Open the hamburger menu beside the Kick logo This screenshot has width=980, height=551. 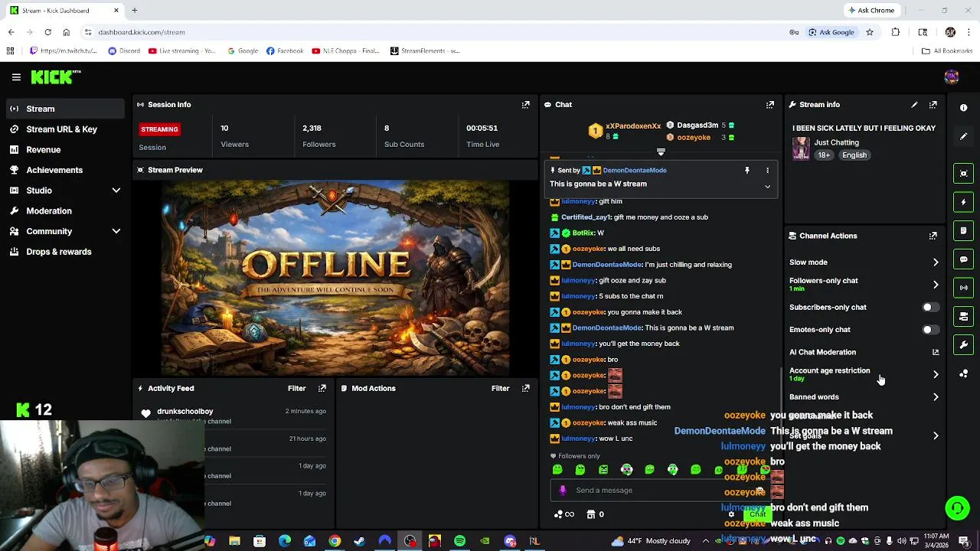click(x=16, y=77)
